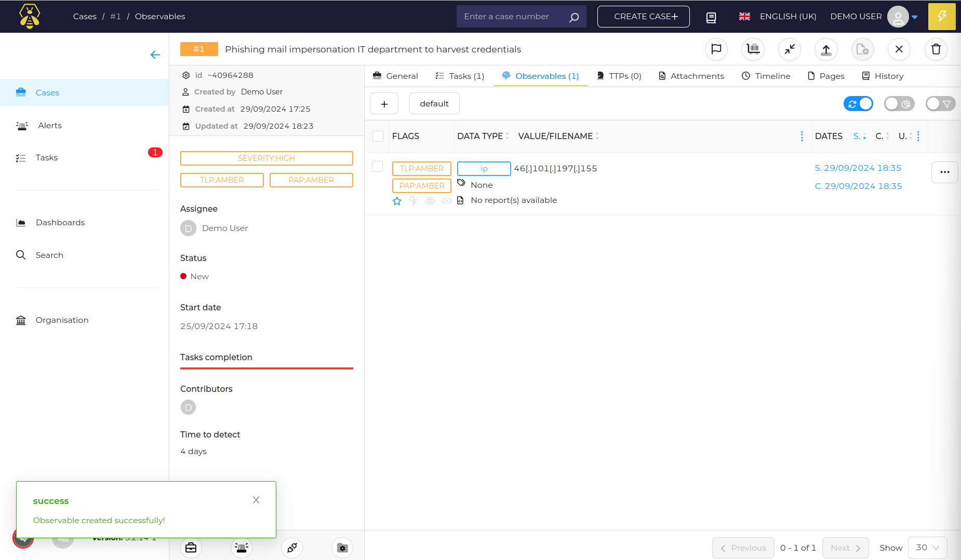Click the link icon on the observable row
The width and height of the screenshot is (961, 560).
pos(446,201)
